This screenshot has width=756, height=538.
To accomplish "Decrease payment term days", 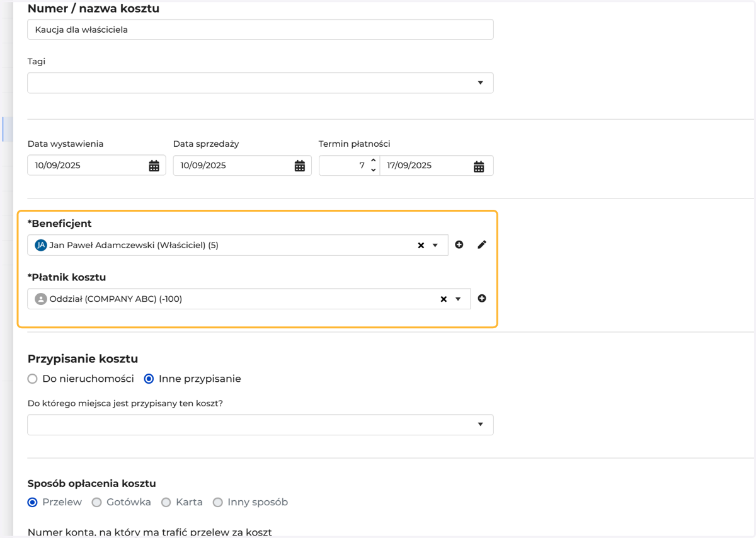I will pyautogui.click(x=373, y=170).
